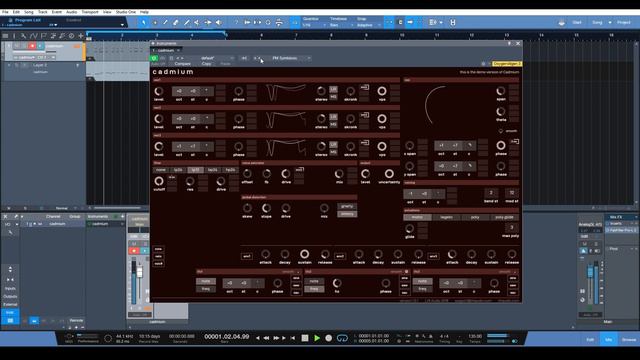Open the FM Symbiosis dropdown
This screenshot has height=360, width=640.
[291, 58]
